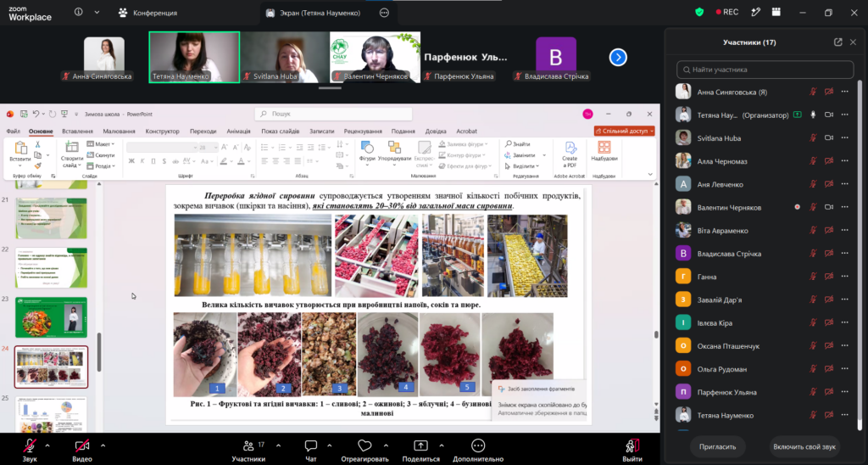
Task: Open Отреагировать reactions
Action: [x=364, y=450]
